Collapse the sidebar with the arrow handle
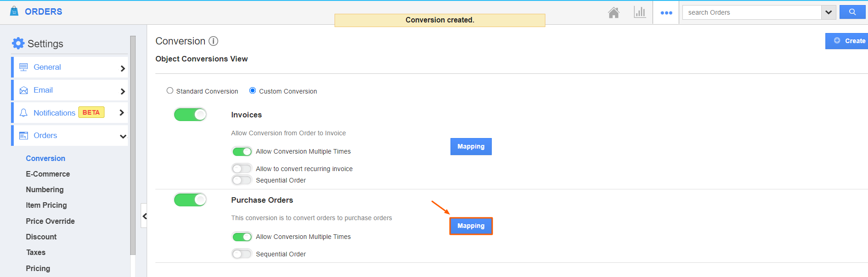 point(144,216)
